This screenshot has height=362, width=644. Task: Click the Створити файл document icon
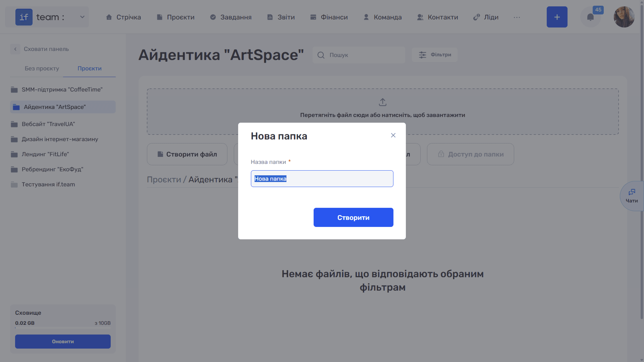click(x=160, y=154)
